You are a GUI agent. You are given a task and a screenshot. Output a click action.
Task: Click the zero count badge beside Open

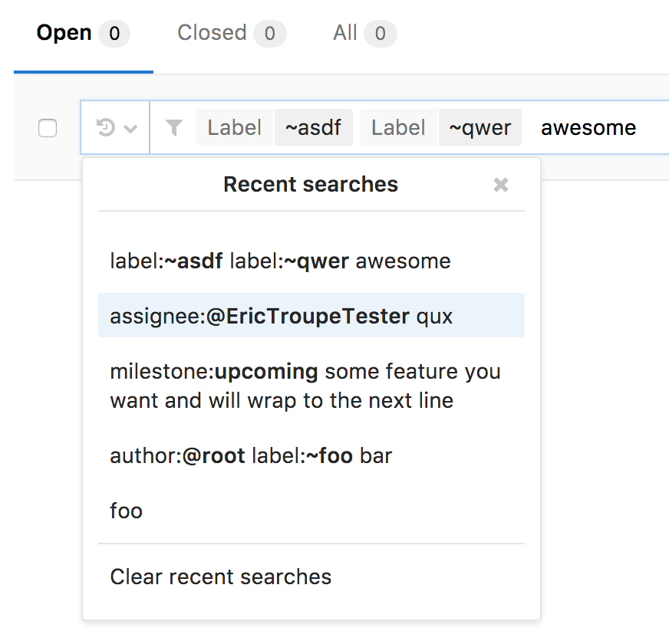[x=114, y=34]
